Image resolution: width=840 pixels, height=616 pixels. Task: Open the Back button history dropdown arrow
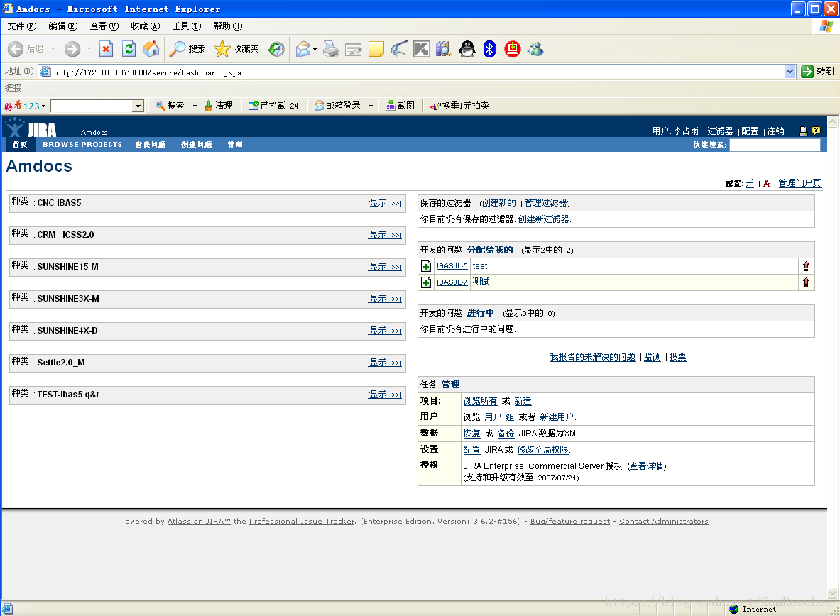coord(53,49)
